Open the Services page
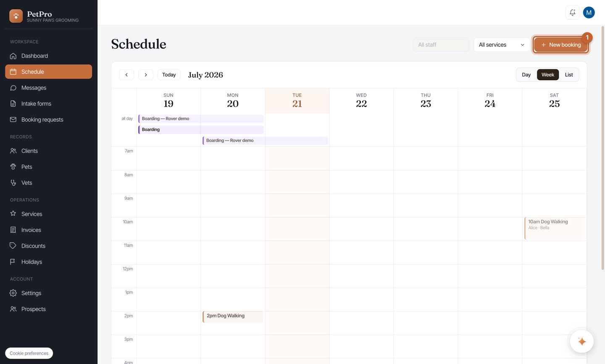 click(x=48, y=214)
